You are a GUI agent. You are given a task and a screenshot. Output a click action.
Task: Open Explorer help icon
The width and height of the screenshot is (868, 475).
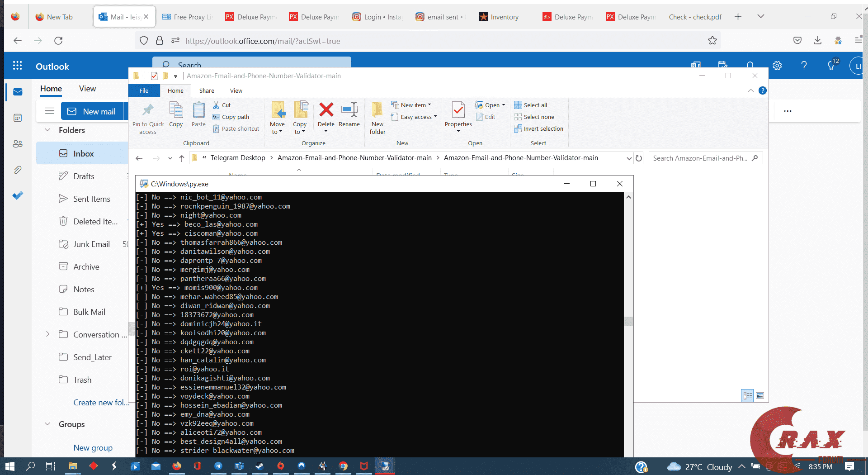tap(763, 90)
